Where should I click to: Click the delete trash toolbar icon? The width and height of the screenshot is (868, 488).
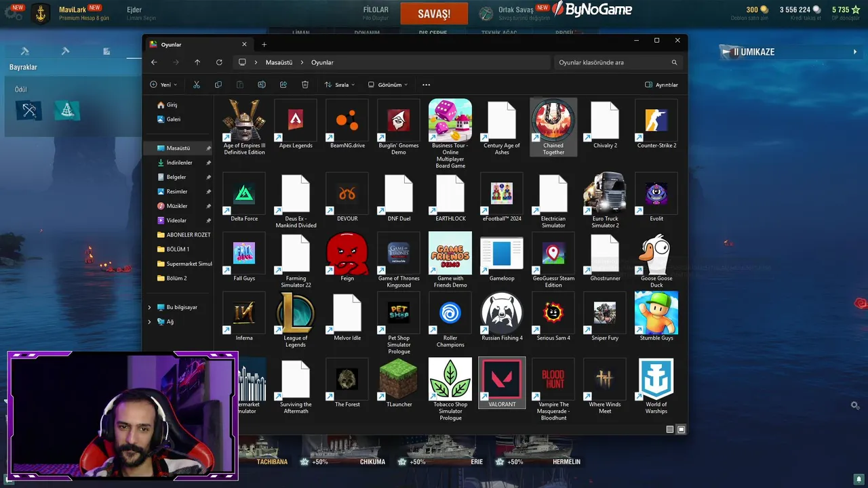click(x=305, y=85)
